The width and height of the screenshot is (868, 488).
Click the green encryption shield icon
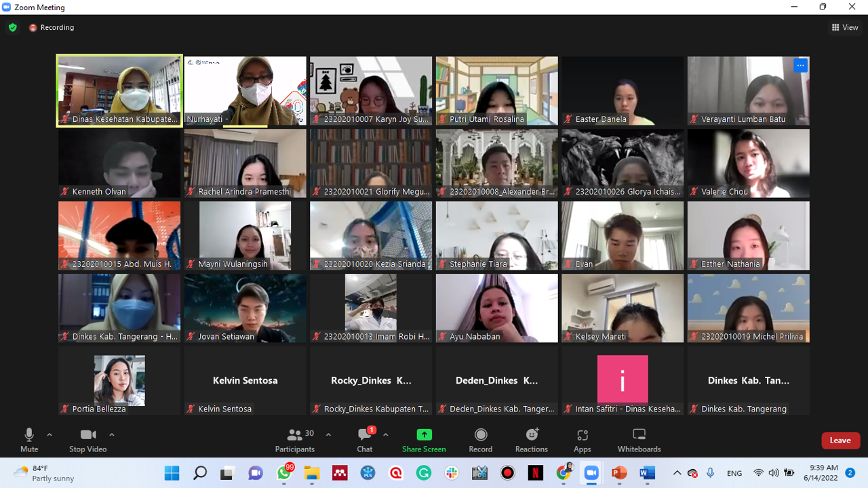(12, 28)
